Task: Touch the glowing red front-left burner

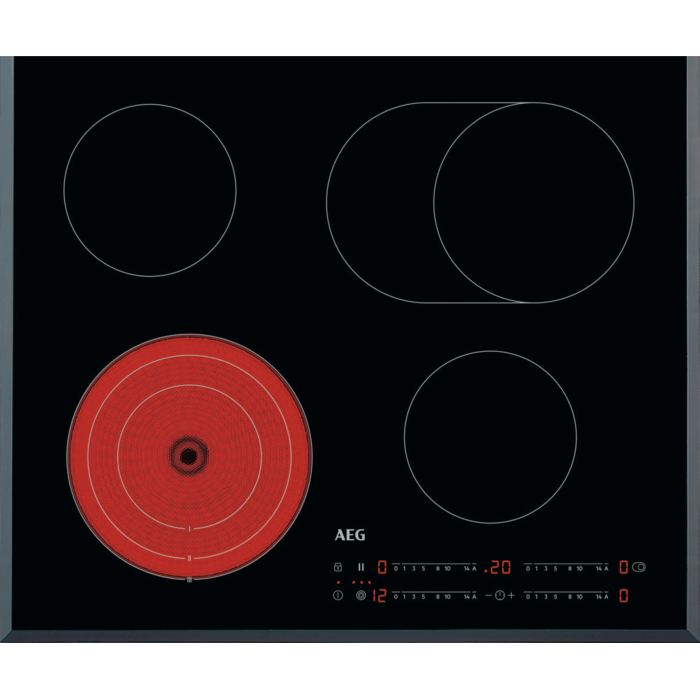Action: pyautogui.click(x=189, y=457)
